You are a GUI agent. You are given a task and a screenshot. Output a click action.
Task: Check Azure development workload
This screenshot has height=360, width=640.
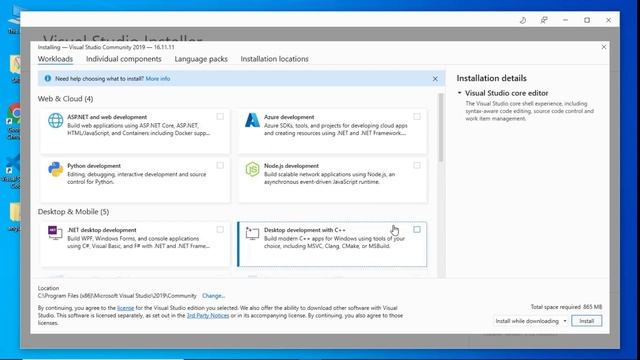coord(417,117)
